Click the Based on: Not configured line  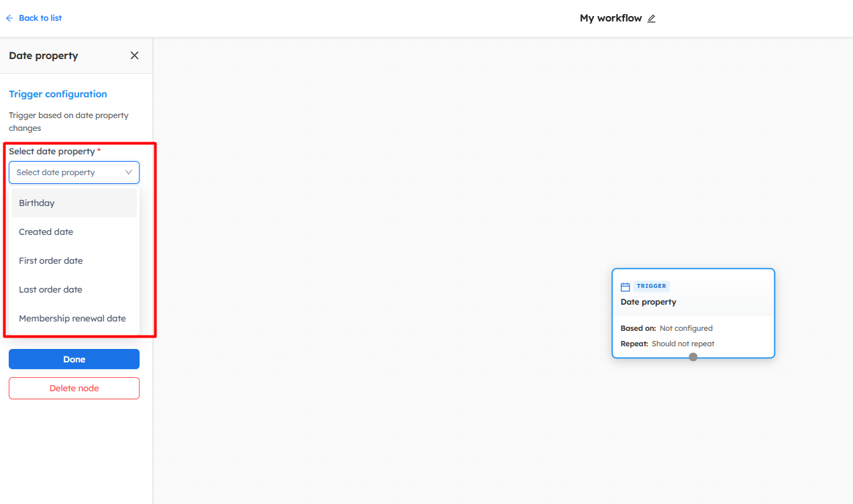[666, 328]
